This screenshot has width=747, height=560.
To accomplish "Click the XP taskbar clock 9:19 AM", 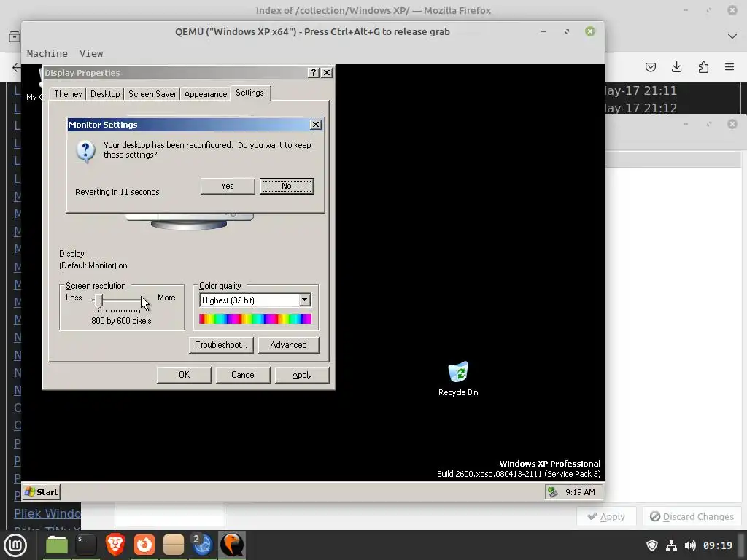I will tap(580, 492).
